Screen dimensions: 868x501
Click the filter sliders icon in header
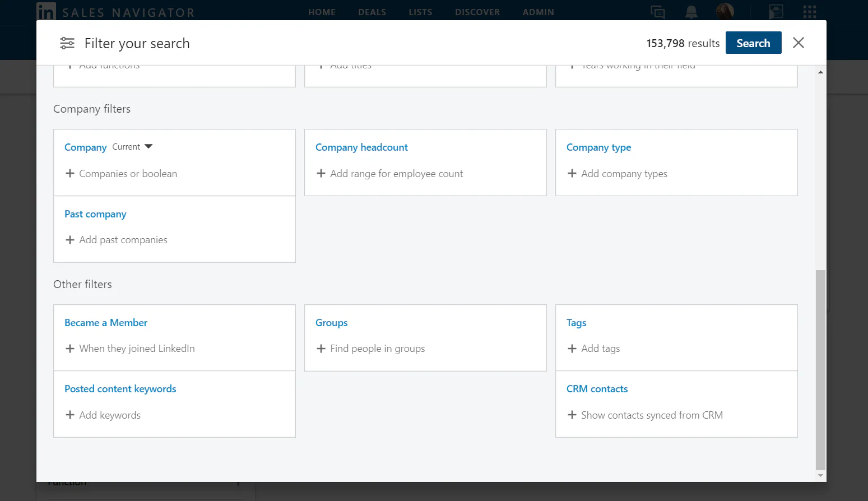point(67,43)
